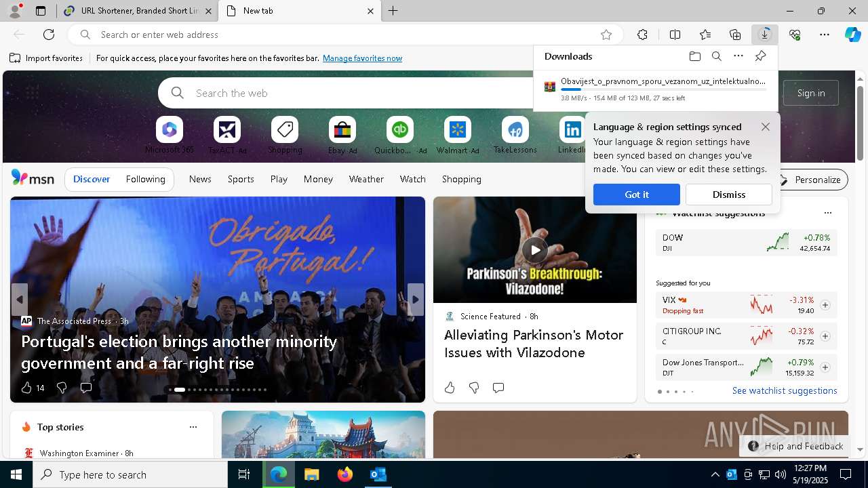Open TakeLessons shortcut tile
This screenshot has height=488, width=868.
(515, 136)
